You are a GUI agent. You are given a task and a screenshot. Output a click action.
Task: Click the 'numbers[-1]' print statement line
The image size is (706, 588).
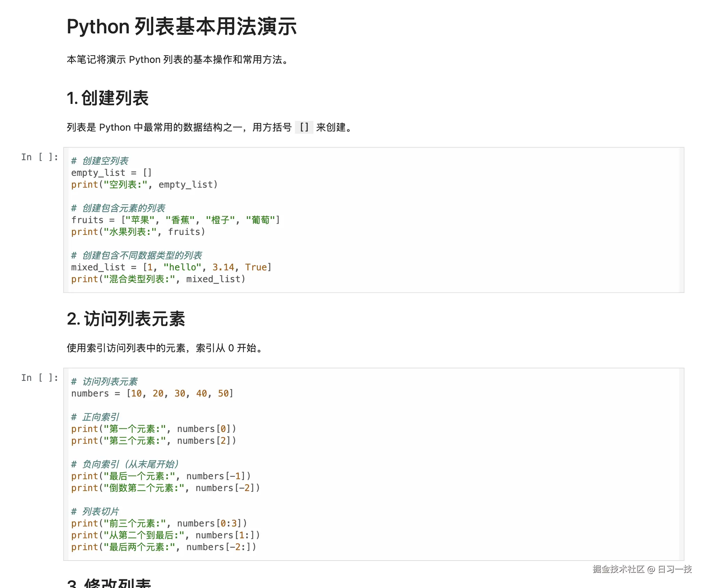pos(161,476)
